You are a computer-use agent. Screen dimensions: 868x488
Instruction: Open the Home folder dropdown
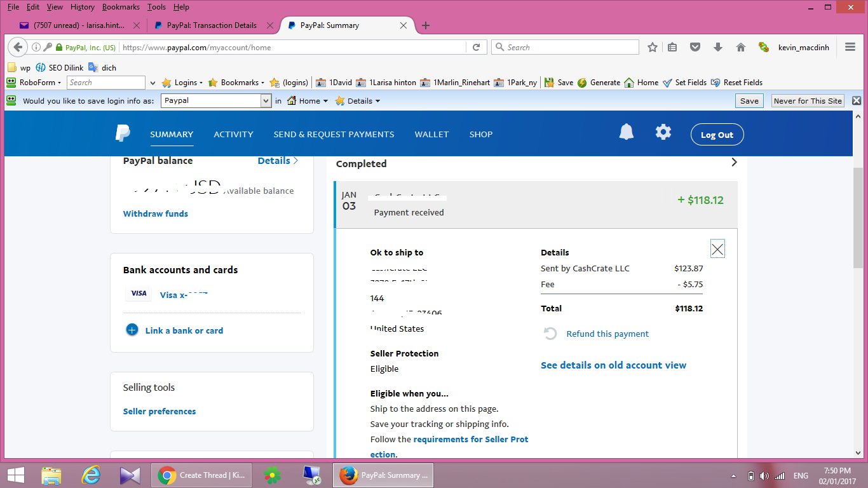(x=308, y=100)
